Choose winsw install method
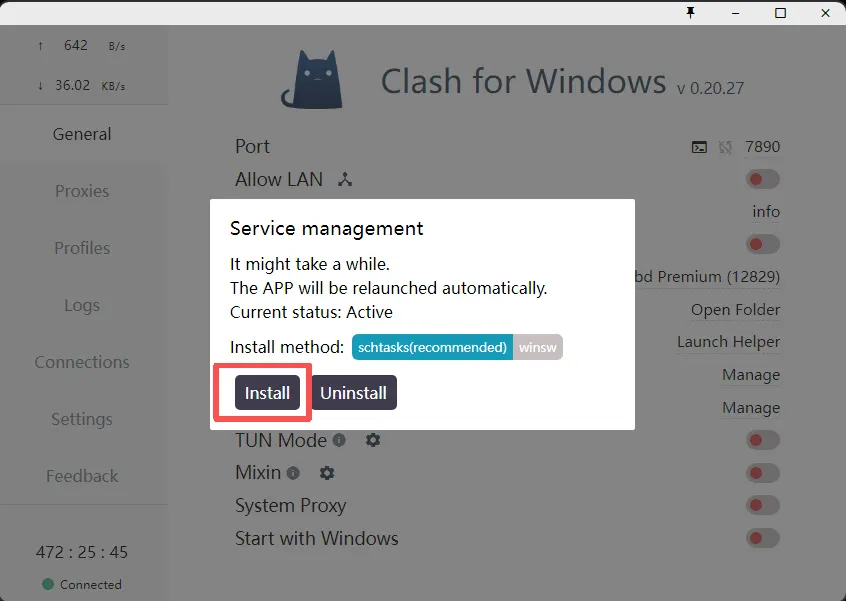Viewport: 846px width, 601px height. [x=537, y=347]
